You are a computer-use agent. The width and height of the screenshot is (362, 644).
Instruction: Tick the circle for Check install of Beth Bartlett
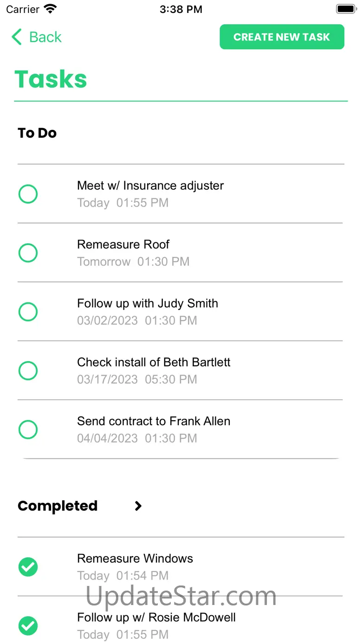[28, 371]
